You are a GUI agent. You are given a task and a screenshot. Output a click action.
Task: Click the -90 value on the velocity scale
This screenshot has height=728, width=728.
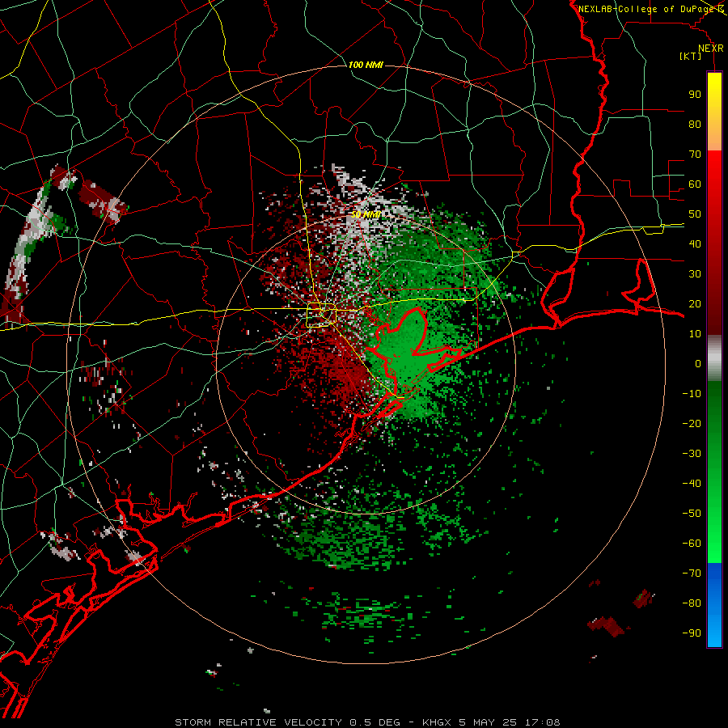[692, 633]
